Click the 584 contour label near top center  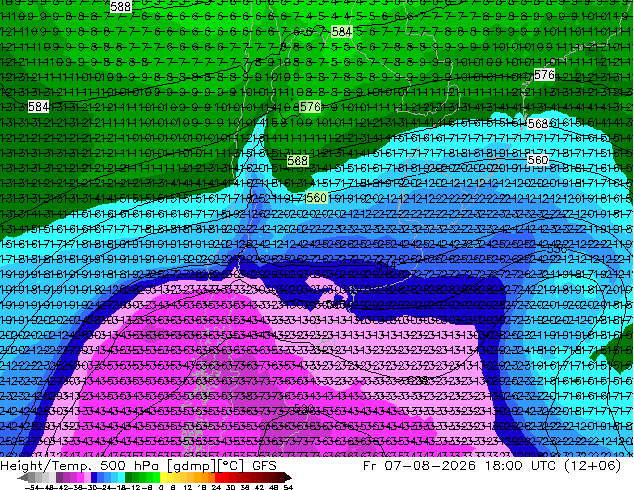click(342, 32)
